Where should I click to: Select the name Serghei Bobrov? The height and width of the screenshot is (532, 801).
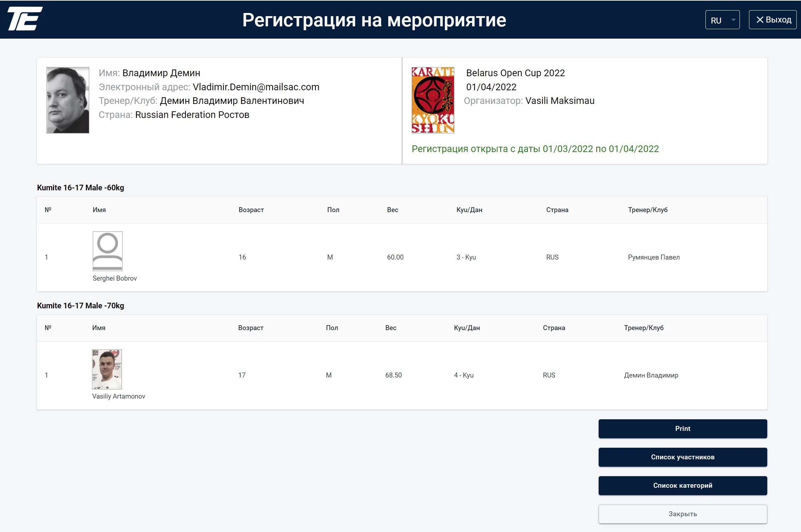115,278
